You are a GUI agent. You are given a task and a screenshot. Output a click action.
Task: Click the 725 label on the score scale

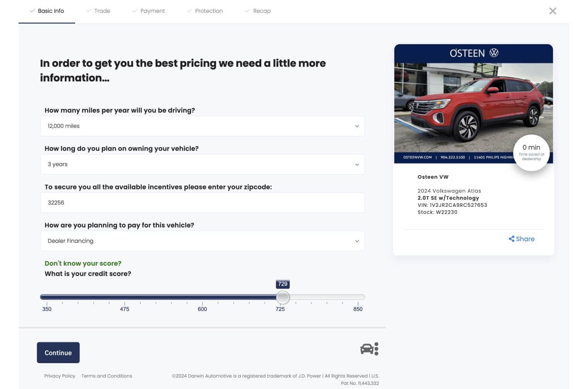click(x=280, y=309)
